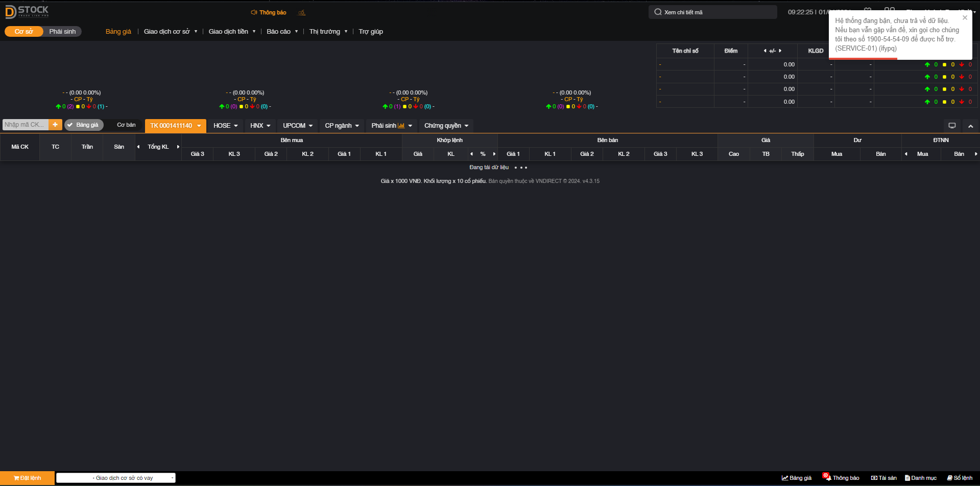The width and height of the screenshot is (980, 486).
Task: Click the plus icon to add stock code
Action: (x=55, y=125)
